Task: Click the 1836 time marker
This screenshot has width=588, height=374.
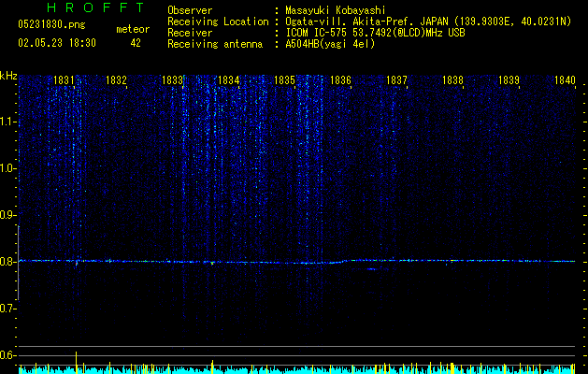Action: (340, 80)
